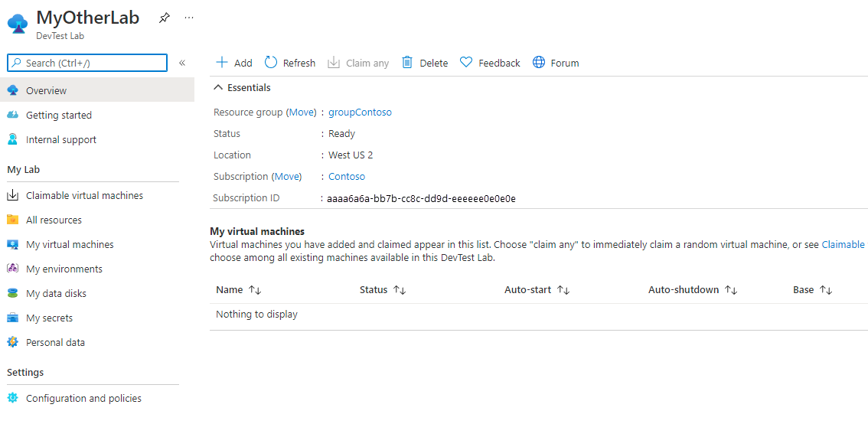The height and width of the screenshot is (437, 868).
Task: Sort by Auto-shutdown column
Action: [730, 290]
